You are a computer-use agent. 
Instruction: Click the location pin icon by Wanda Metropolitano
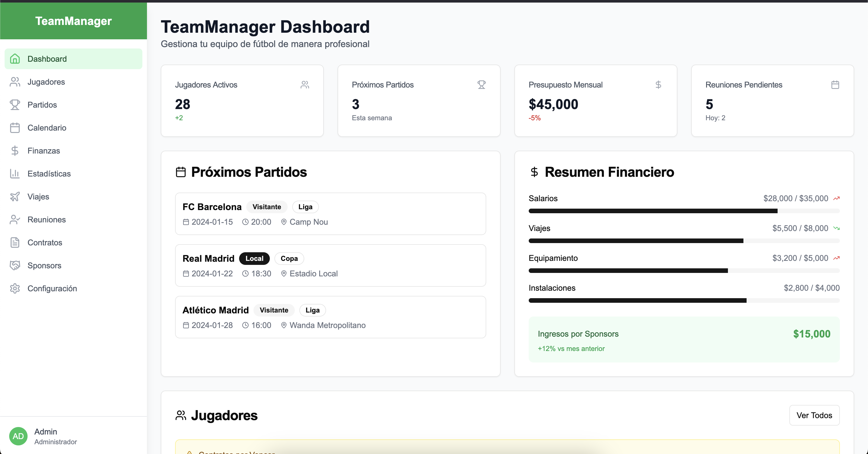(284, 325)
